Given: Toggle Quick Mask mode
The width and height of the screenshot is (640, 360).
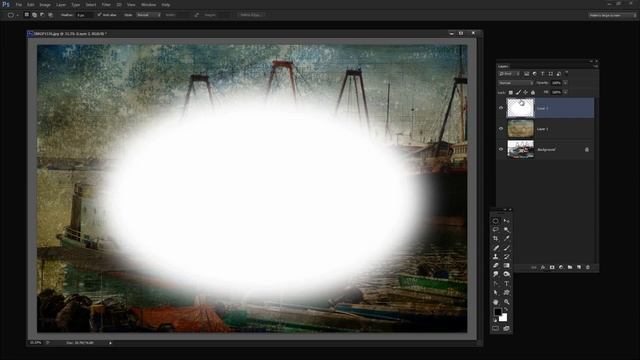Looking at the screenshot, I should 496,328.
